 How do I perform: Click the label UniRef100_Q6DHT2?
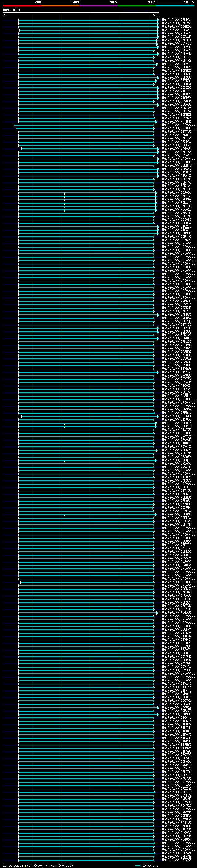176,166
